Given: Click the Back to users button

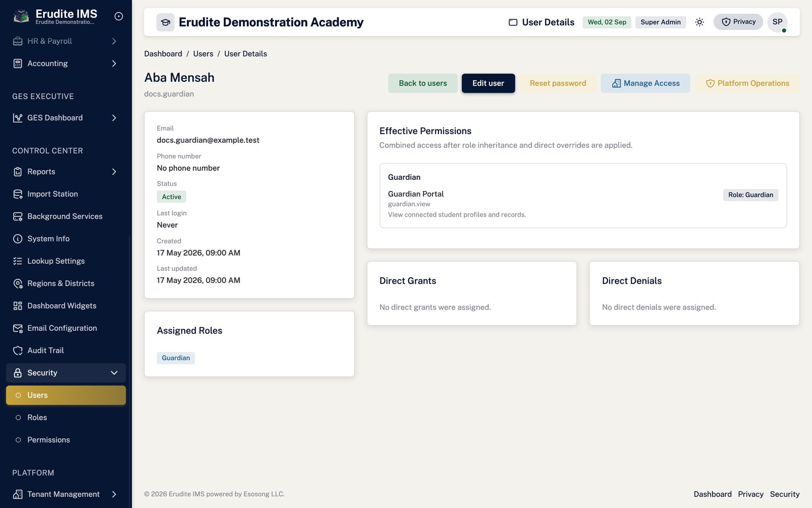Looking at the screenshot, I should click(x=423, y=83).
